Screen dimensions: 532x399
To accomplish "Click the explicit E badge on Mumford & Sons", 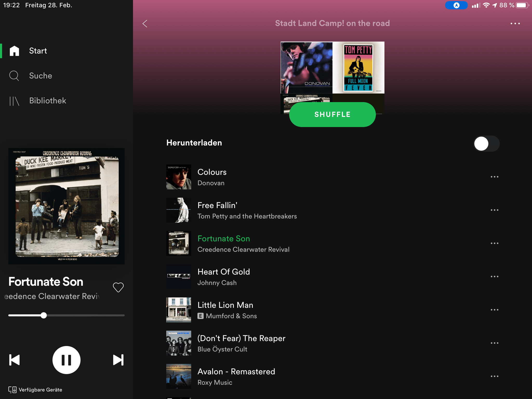I will [201, 316].
